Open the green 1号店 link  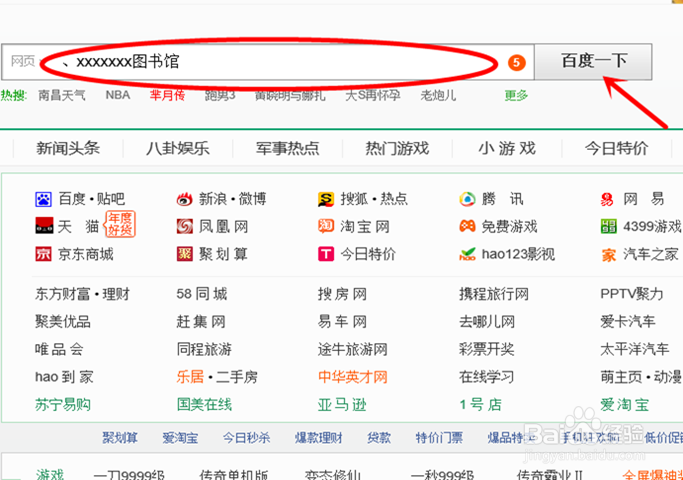click(x=481, y=405)
